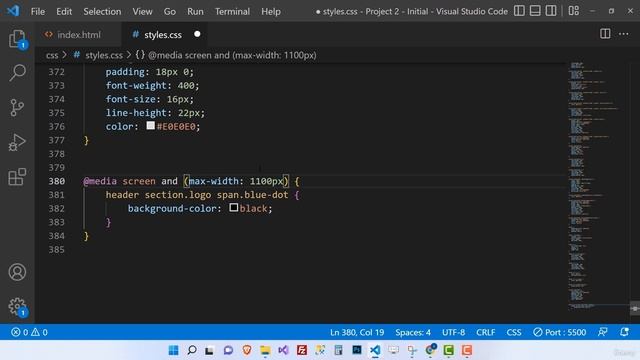Screen dimensions: 640x360
Task: Open the Terminal menu
Action: point(232,11)
